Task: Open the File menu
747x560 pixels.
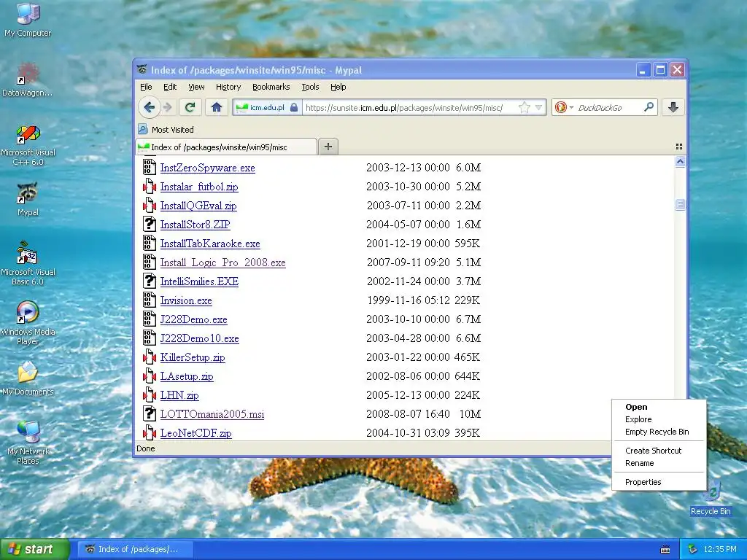Action: pyautogui.click(x=146, y=87)
